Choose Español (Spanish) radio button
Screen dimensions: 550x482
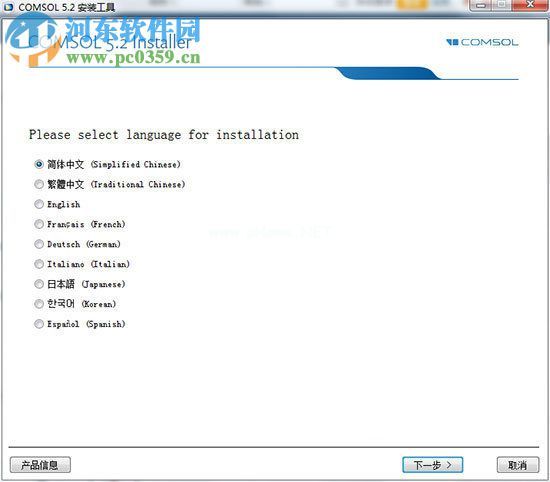(39, 324)
